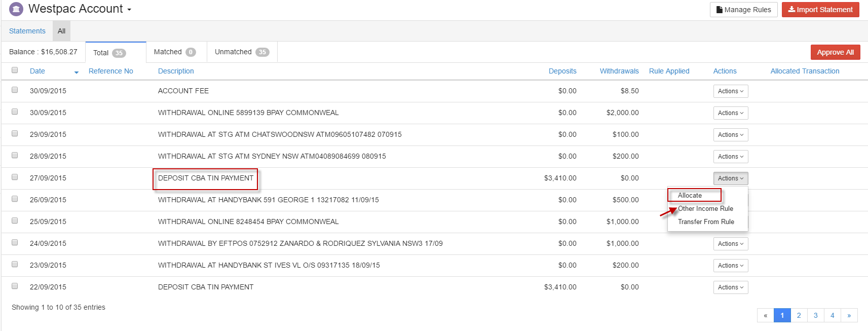Click the Manage Rules button
The height and width of the screenshot is (331, 868).
click(743, 10)
